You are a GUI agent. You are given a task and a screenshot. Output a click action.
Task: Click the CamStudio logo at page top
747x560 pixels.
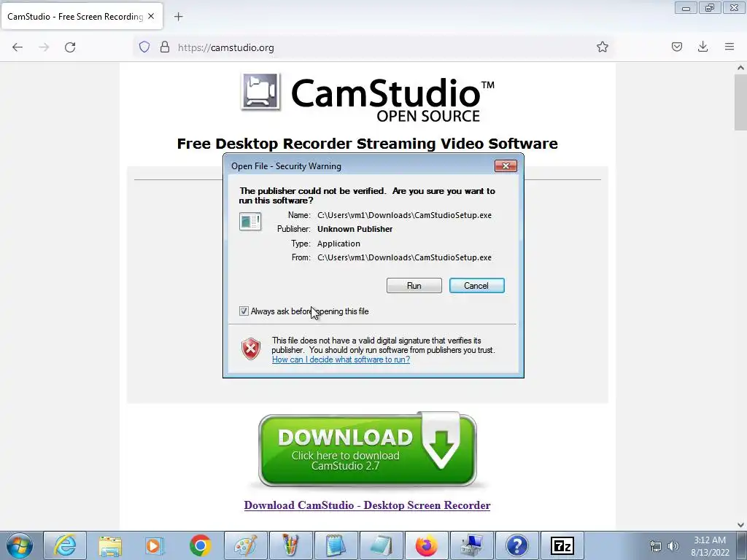368,98
